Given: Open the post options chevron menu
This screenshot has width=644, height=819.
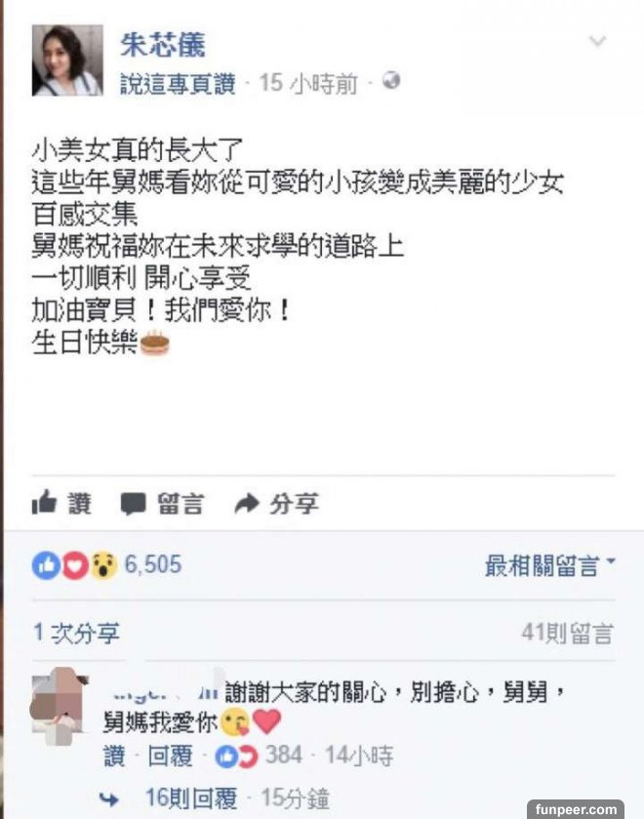Looking at the screenshot, I should 597,41.
